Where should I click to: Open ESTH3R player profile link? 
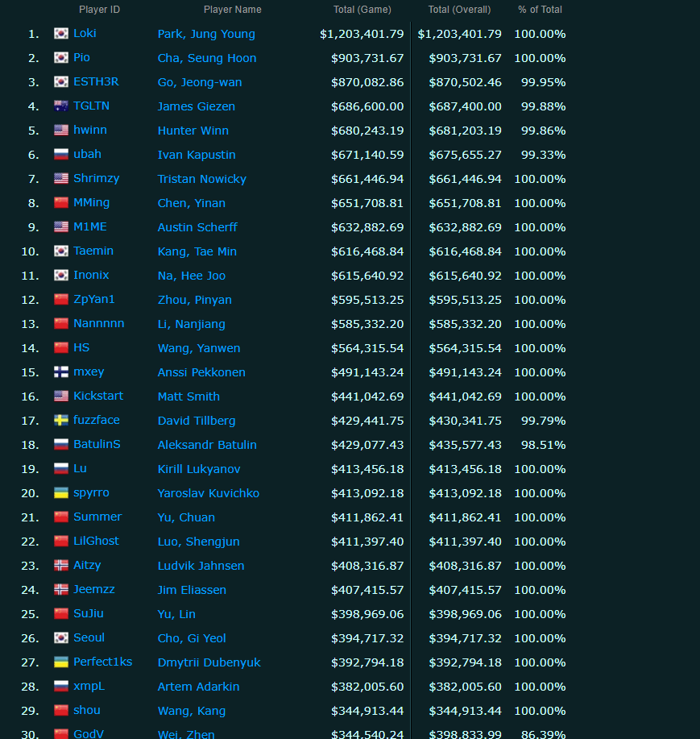(x=95, y=82)
